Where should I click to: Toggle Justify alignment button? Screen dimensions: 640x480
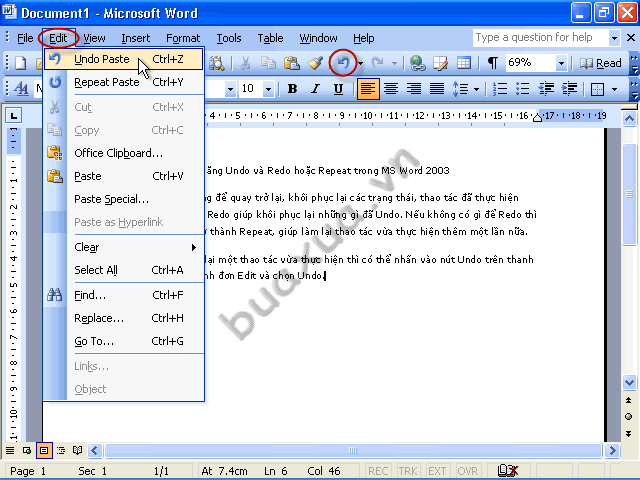click(437, 89)
